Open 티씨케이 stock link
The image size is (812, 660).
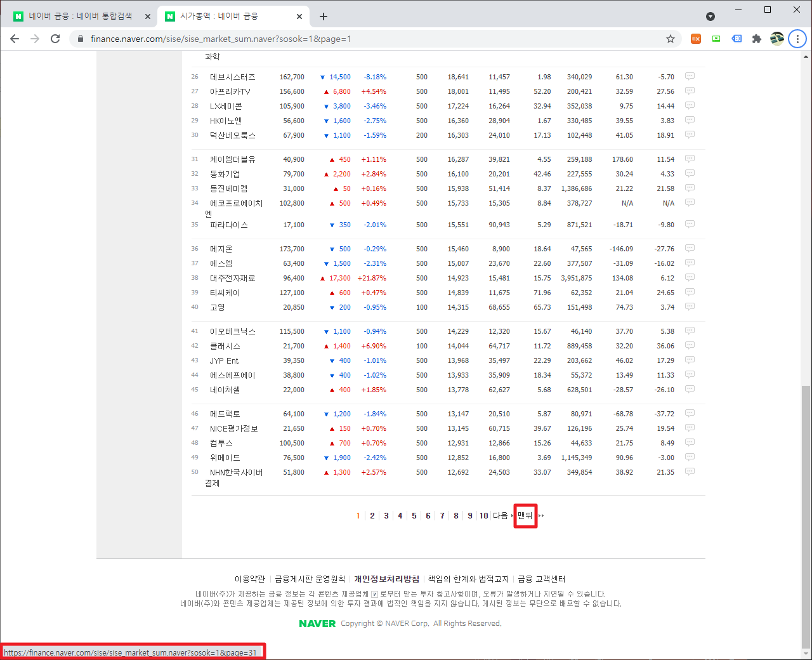(225, 293)
